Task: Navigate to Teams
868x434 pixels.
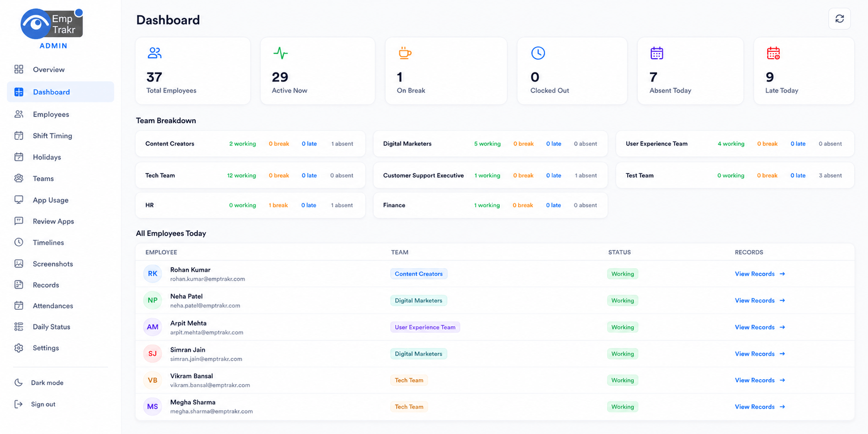Action: tap(60, 179)
